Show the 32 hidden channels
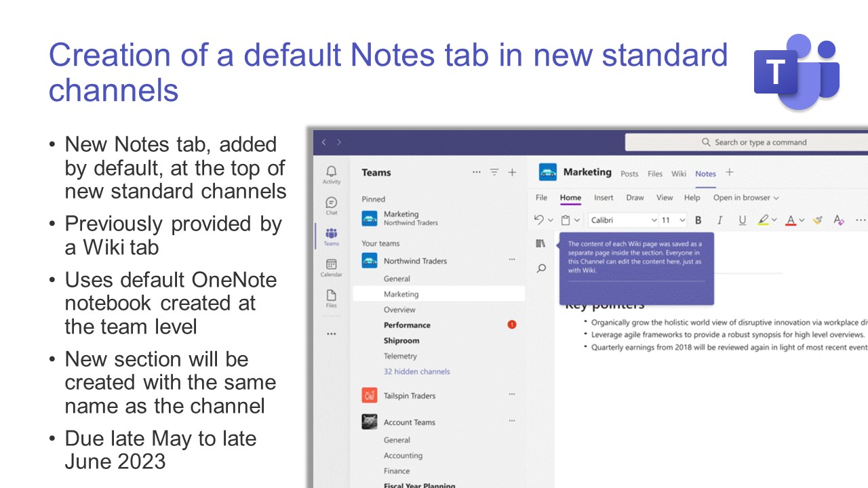868x488 pixels. coord(416,371)
